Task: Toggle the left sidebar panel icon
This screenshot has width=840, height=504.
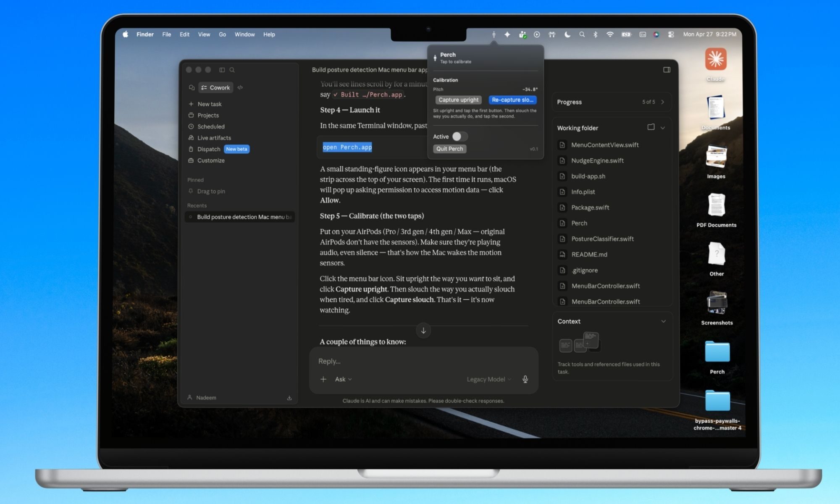Action: (222, 70)
